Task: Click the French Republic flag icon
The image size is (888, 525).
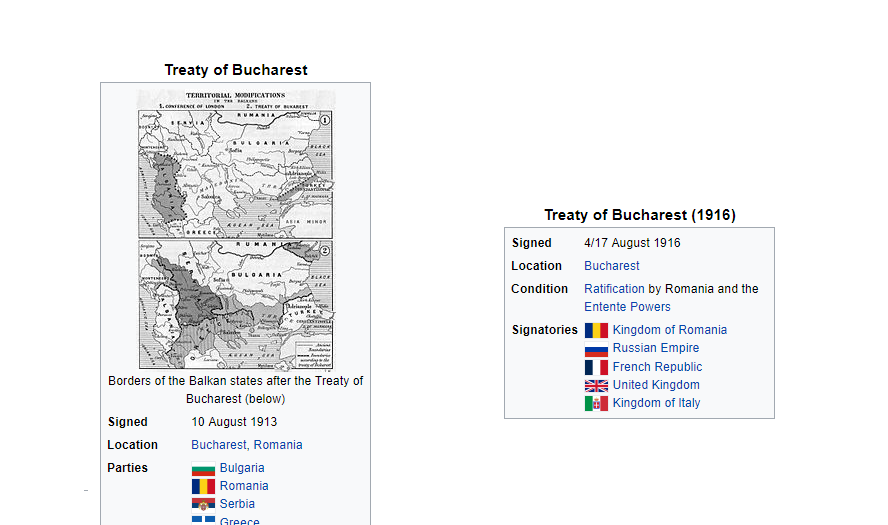Action: (x=596, y=367)
